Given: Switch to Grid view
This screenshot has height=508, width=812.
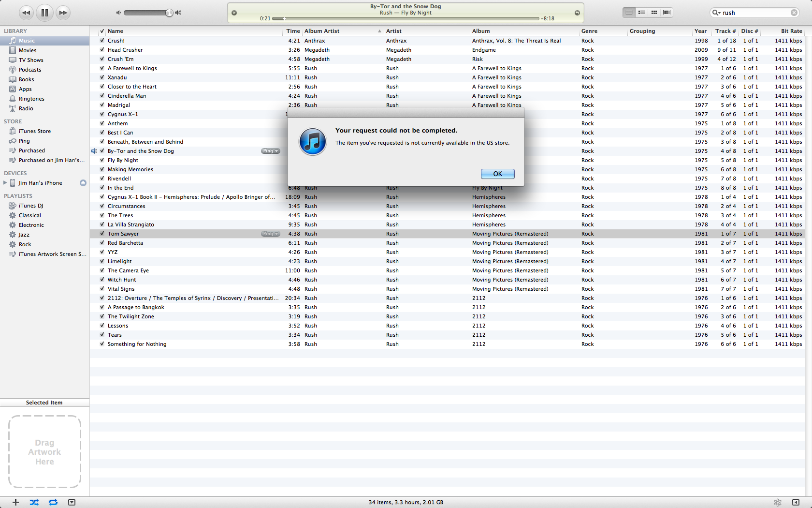Looking at the screenshot, I should (653, 13).
